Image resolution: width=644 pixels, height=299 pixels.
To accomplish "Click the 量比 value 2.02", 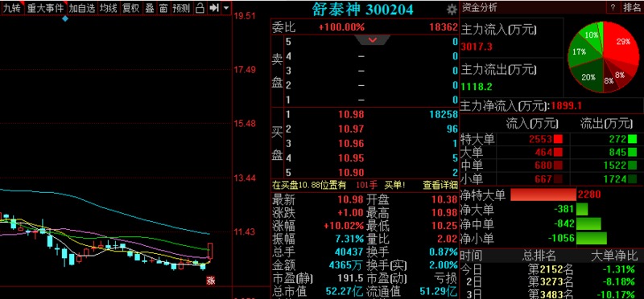I will pyautogui.click(x=448, y=239).
